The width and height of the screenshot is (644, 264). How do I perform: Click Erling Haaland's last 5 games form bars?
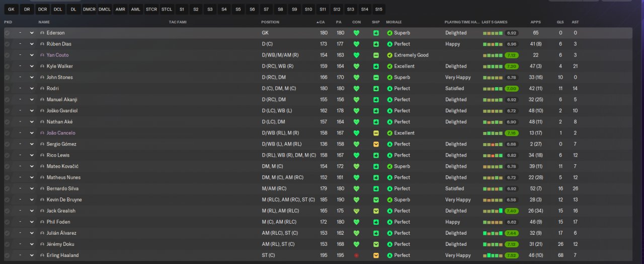point(493,255)
